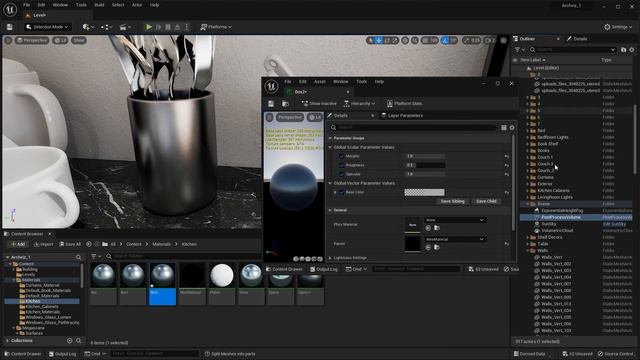This screenshot has width=640, height=360.
Task: Open the Perspective view menu in the main viewport
Action: coord(32,40)
